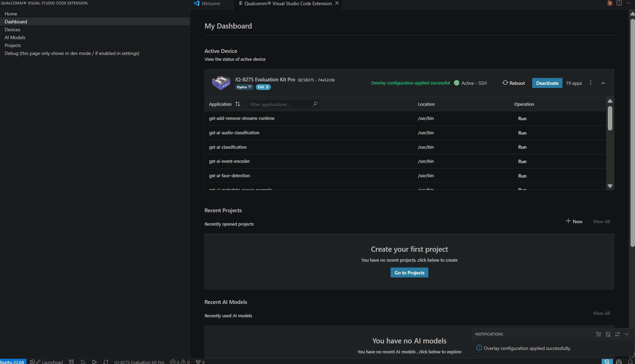635x364 pixels.
Task: Click the zoom-out magnifier in status bar
Action: [607, 362]
